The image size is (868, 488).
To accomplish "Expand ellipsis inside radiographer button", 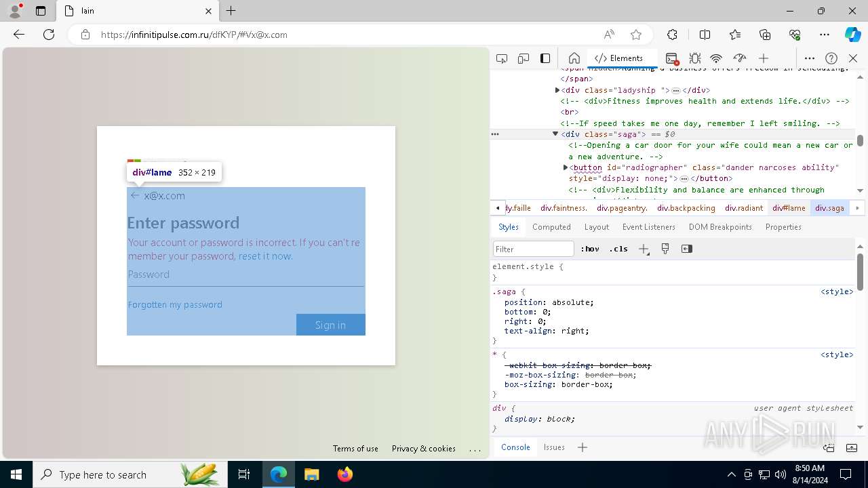I will coord(684,179).
